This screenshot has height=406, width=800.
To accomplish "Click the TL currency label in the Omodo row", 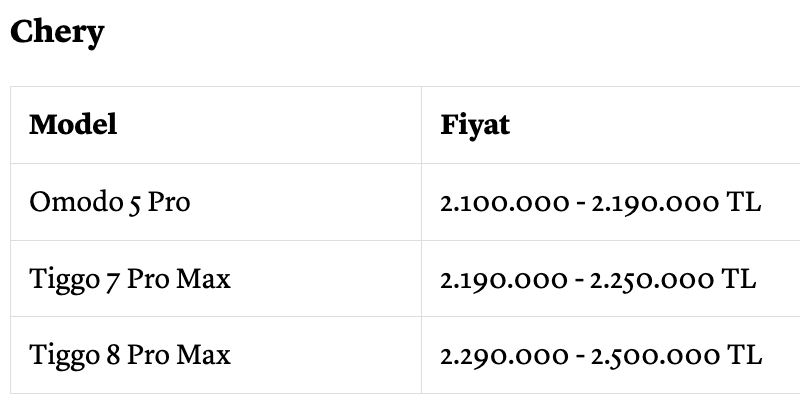I will click(743, 202).
